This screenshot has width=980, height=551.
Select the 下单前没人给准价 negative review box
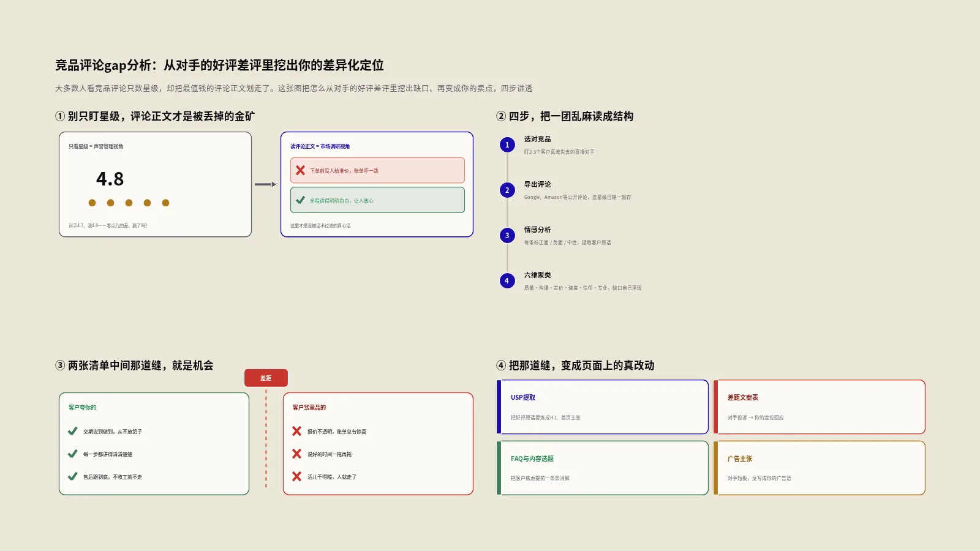(377, 170)
